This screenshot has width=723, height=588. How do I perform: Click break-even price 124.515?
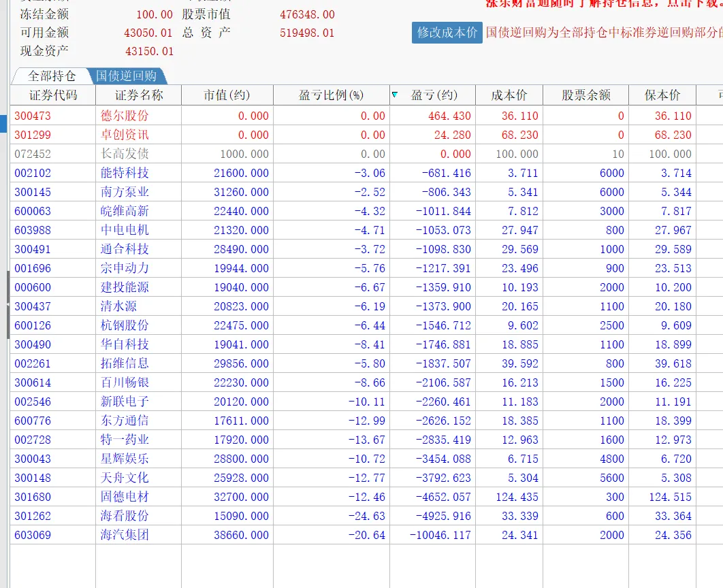tap(670, 497)
